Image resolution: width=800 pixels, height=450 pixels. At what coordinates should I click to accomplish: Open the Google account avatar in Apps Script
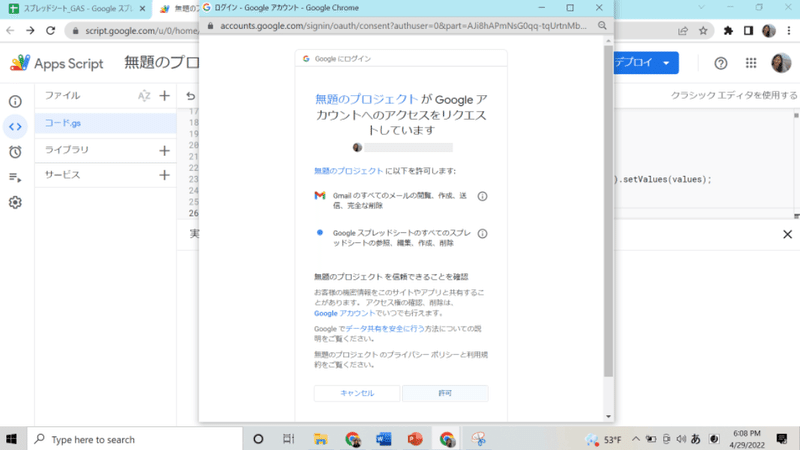[781, 63]
